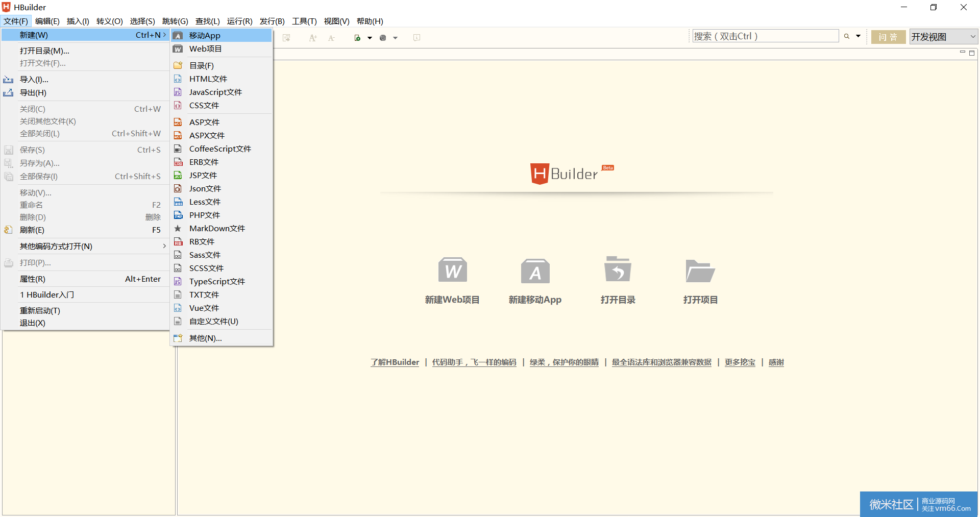This screenshot has height=517, width=980.
Task: Open the 代码助手，飞一样的编码 link
Action: tap(474, 362)
